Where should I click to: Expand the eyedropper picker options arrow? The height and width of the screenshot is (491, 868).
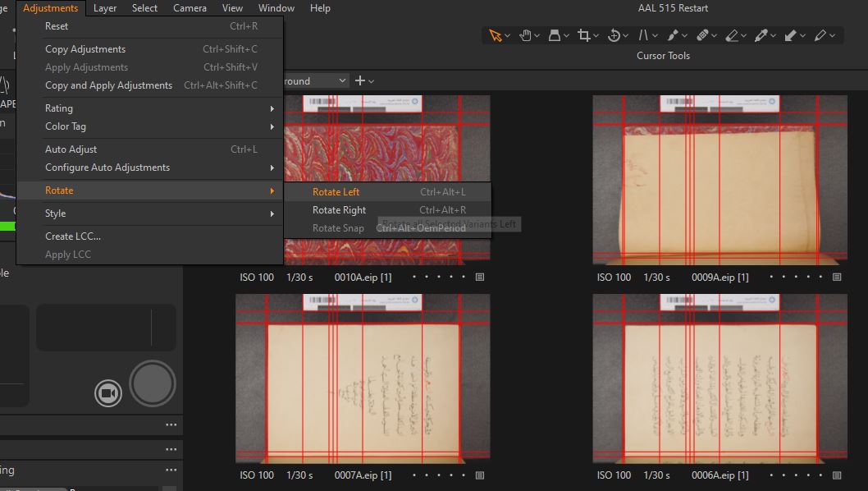[774, 36]
